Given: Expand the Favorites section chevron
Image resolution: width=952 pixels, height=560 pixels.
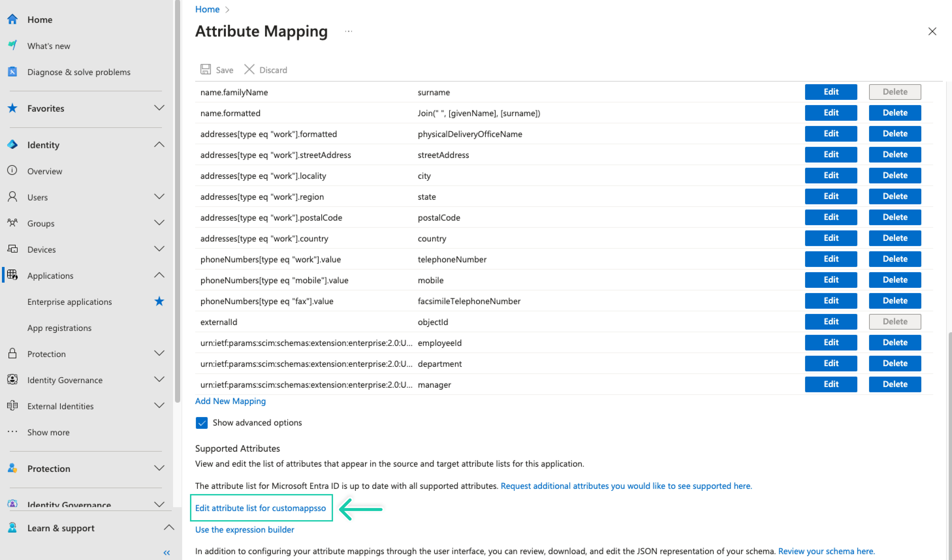Looking at the screenshot, I should (x=159, y=108).
